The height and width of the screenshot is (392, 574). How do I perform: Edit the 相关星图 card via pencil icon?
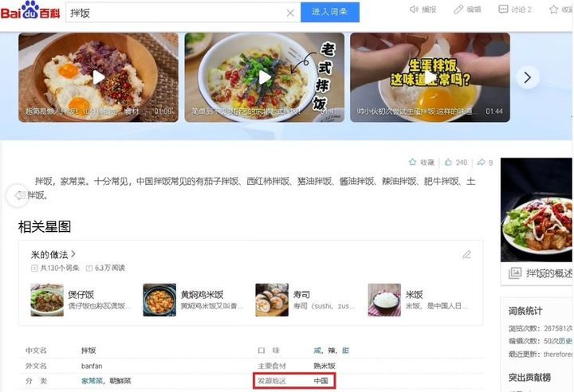tap(466, 254)
